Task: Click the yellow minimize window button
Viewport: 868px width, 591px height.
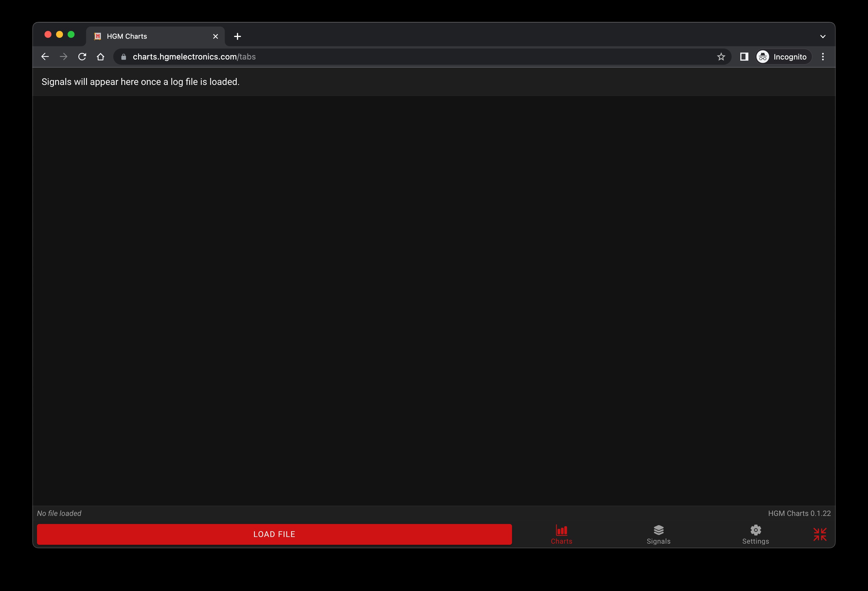Action: 60,35
